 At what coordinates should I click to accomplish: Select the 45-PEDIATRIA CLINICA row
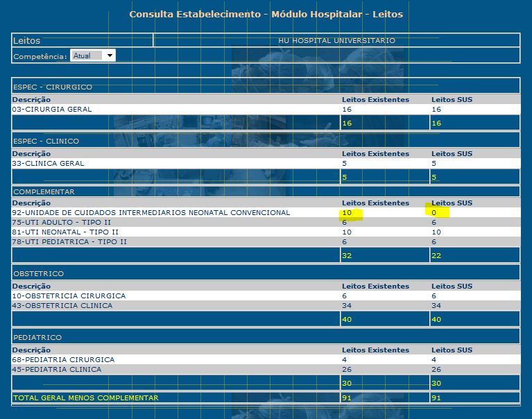(x=57, y=369)
